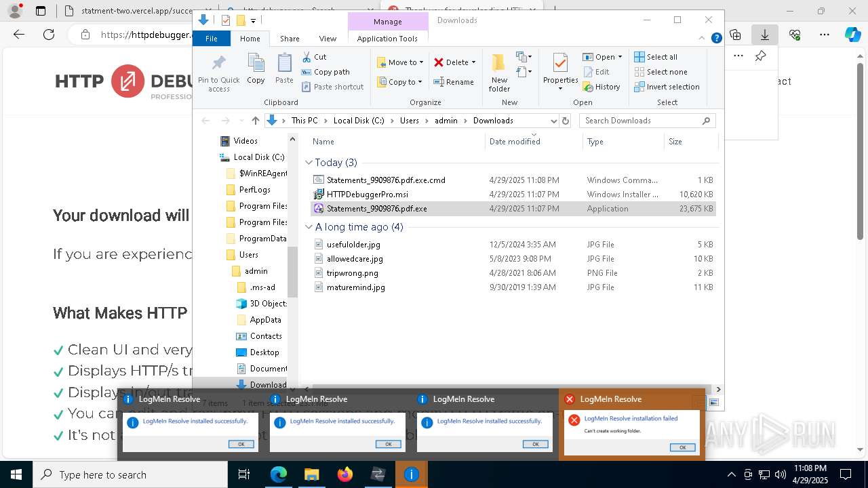Open Quick Access Toolbar customize dropdown
This screenshot has height=488, width=868.
click(254, 20)
